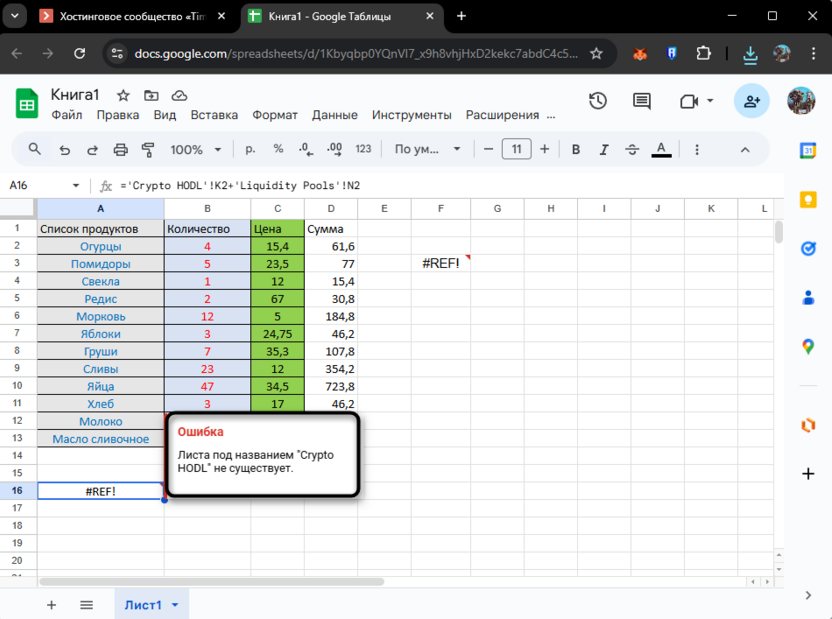Open version history clock icon
The height and width of the screenshot is (619, 832).
(598, 101)
